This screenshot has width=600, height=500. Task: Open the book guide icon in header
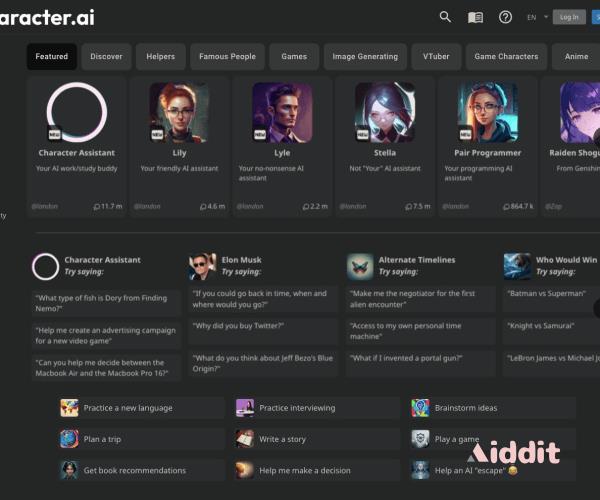(x=475, y=17)
